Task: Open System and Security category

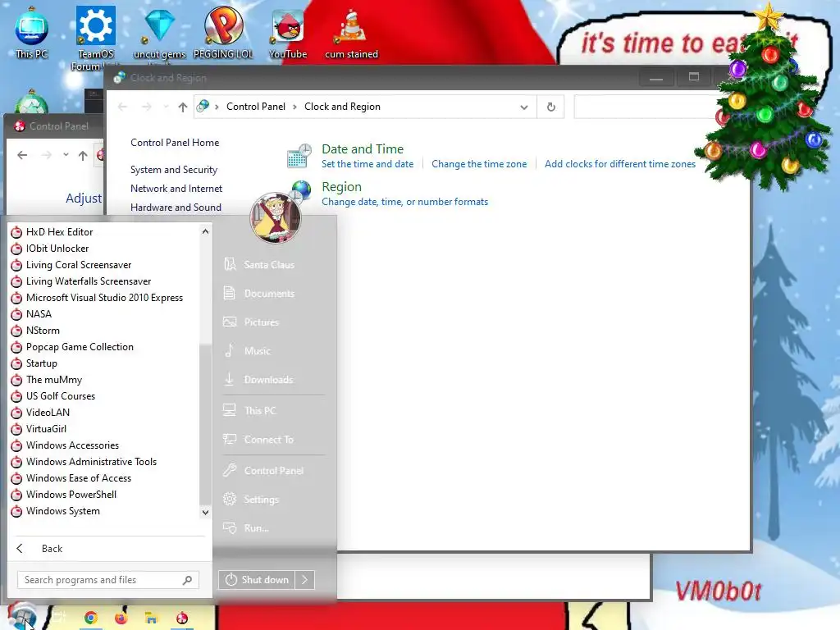Action: click(174, 170)
